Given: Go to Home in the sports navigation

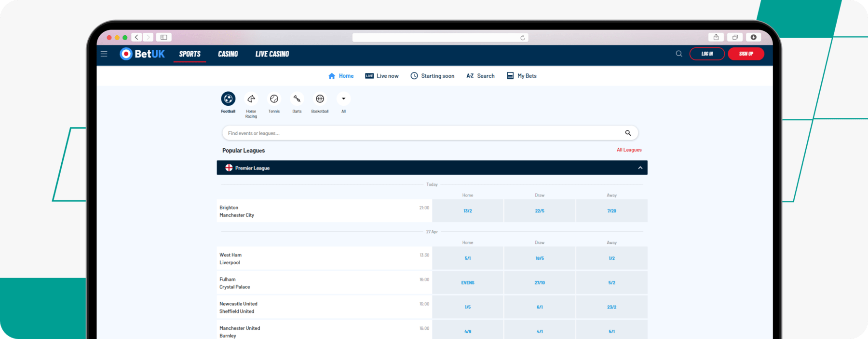Looking at the screenshot, I should point(341,76).
